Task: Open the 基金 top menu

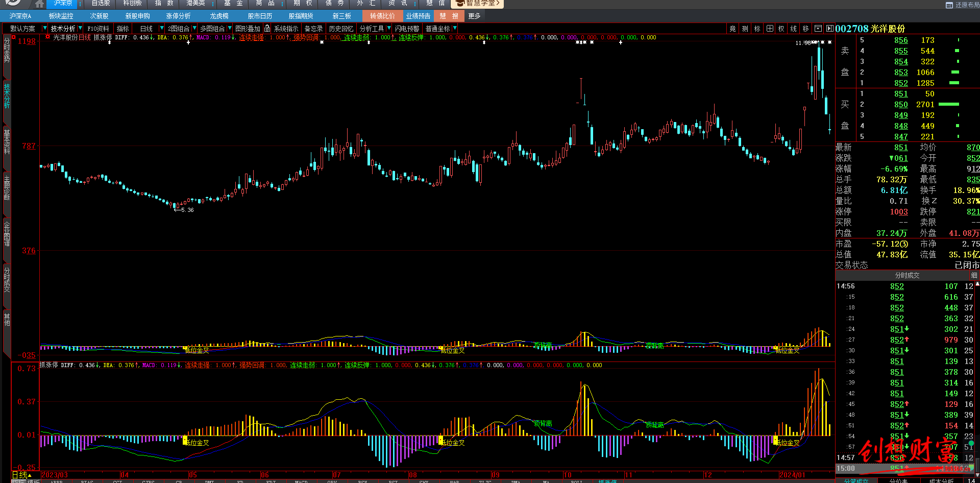Action: click(x=233, y=3)
